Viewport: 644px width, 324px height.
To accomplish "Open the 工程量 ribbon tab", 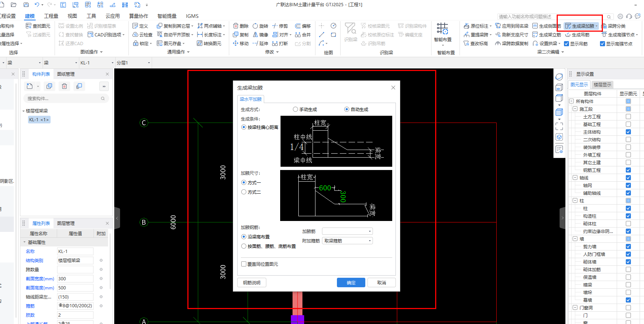I will pos(51,16).
